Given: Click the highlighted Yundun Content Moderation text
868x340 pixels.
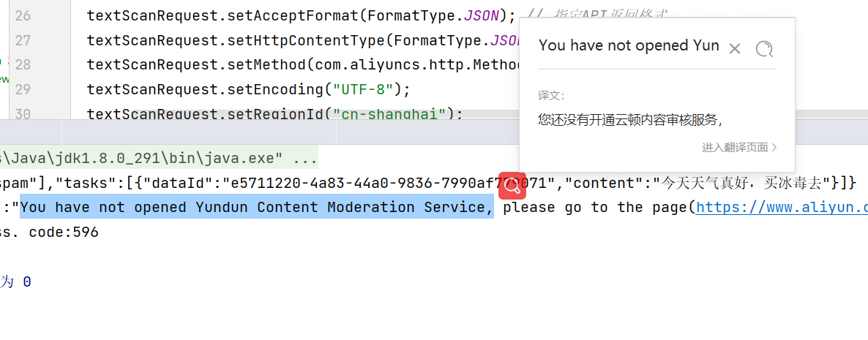Looking at the screenshot, I should 256,208.
